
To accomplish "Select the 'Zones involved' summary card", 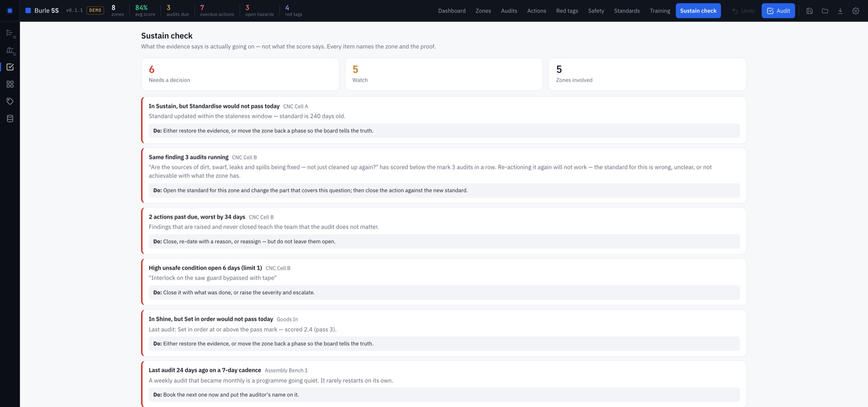I will [x=647, y=74].
